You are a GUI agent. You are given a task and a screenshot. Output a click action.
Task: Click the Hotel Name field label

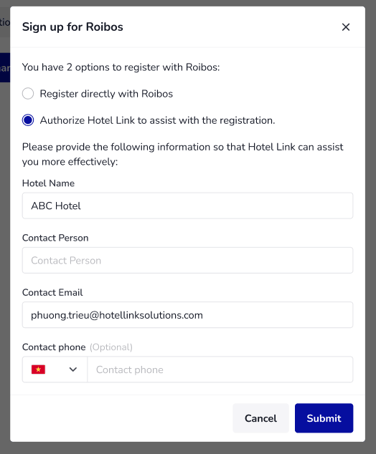click(48, 183)
